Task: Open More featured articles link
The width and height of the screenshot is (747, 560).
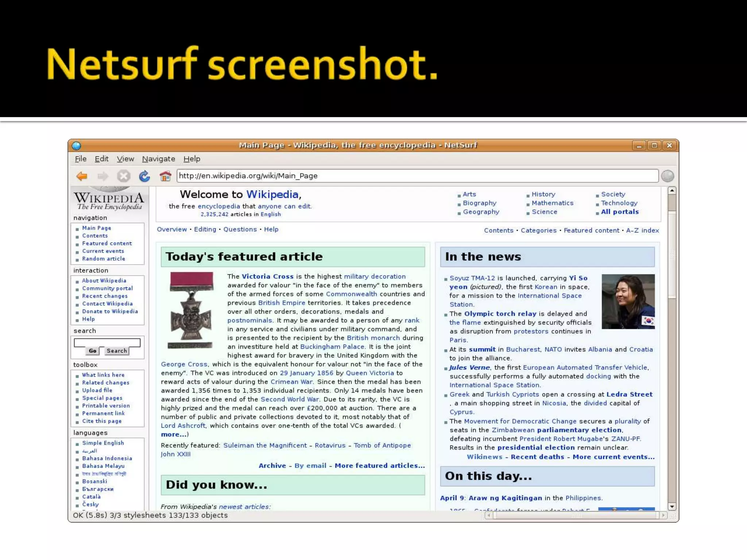Action: coord(380,466)
